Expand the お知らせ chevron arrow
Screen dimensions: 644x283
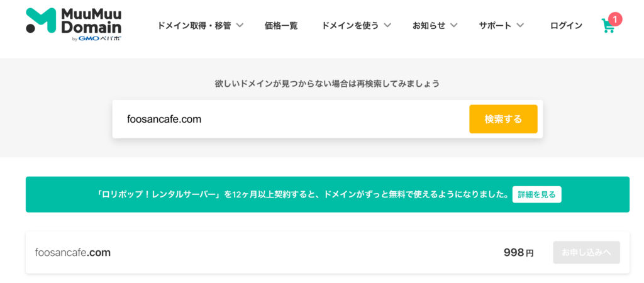tap(453, 25)
